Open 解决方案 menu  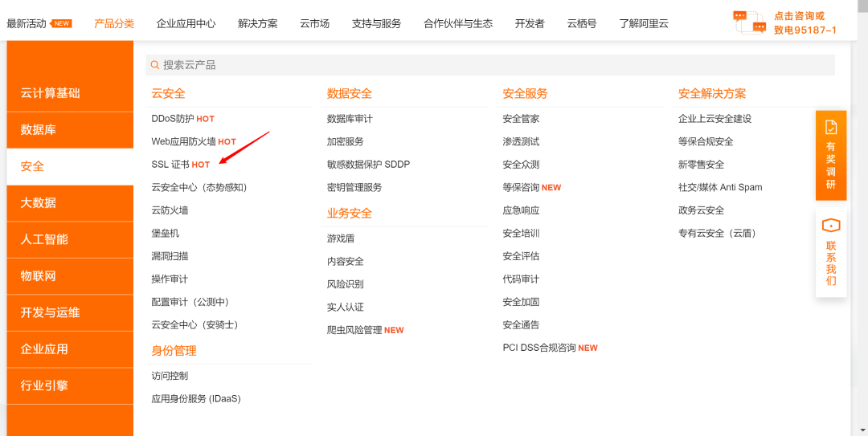258,24
